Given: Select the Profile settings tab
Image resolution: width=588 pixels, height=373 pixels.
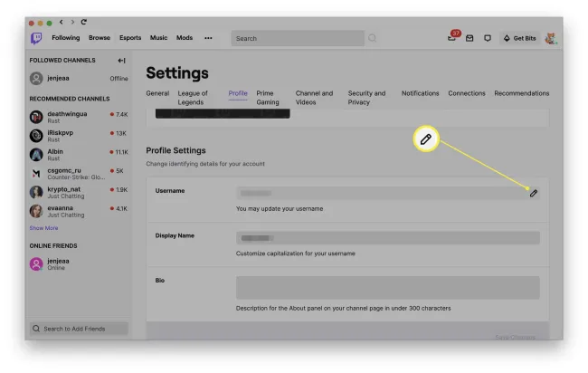Looking at the screenshot, I should 238,93.
